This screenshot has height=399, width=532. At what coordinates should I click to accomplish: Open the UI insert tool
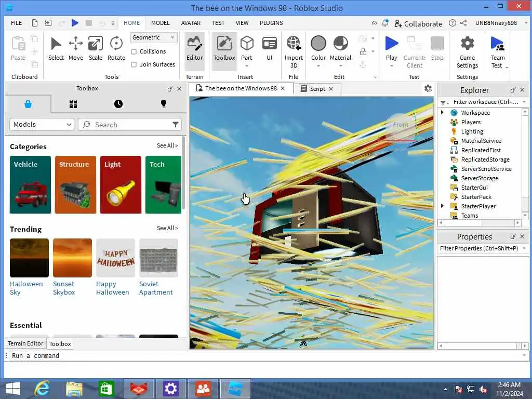tap(270, 49)
